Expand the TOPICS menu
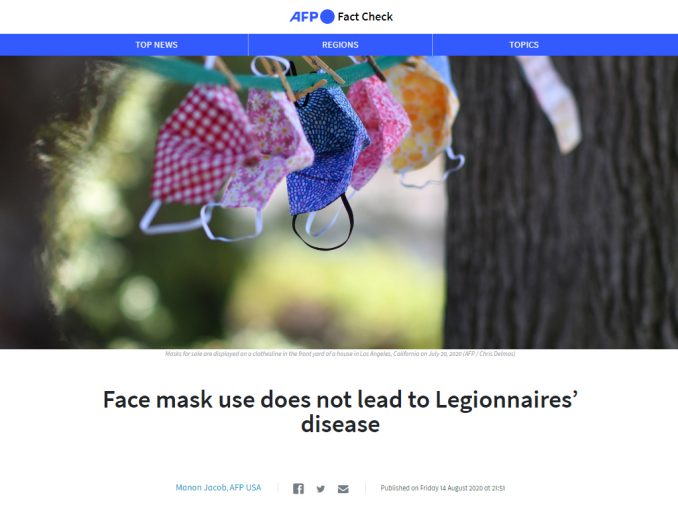The height and width of the screenshot is (509, 678). coord(524,45)
